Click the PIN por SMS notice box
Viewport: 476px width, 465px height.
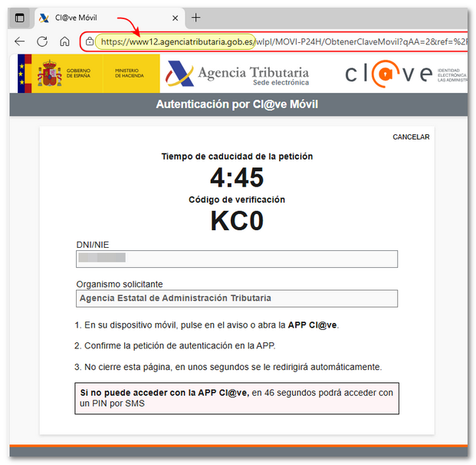237,398
